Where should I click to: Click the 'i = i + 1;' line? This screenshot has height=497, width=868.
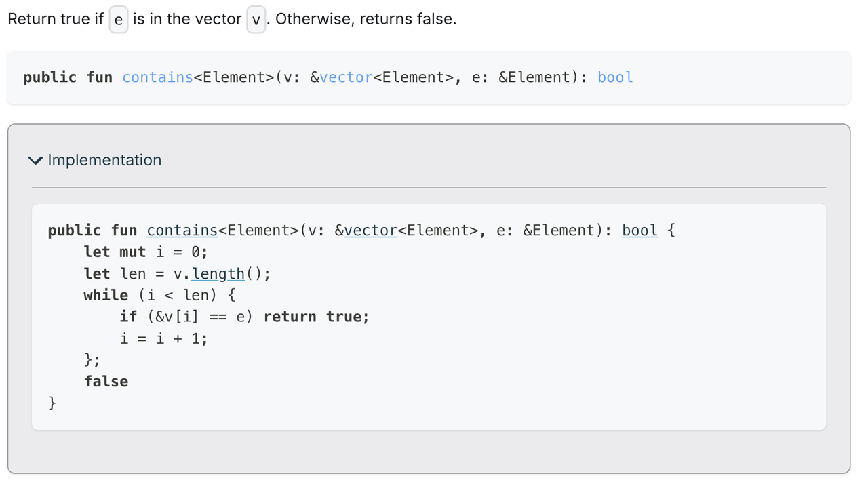[x=163, y=338]
